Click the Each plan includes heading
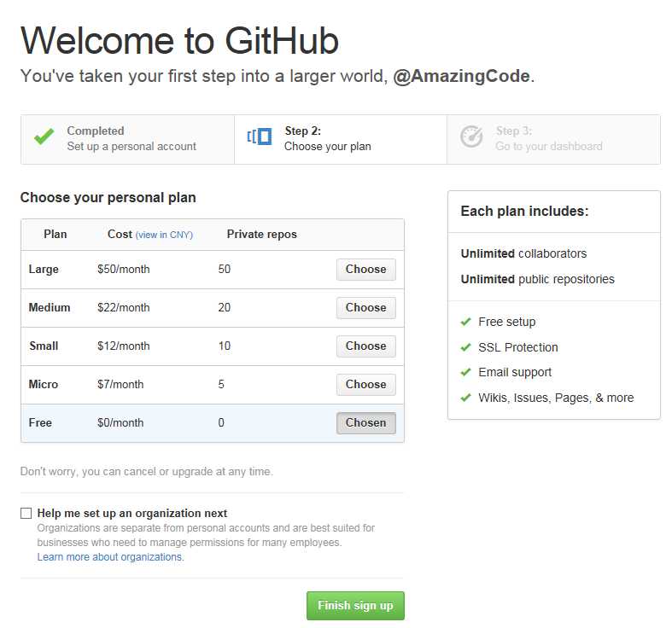The height and width of the screenshot is (628, 672). point(524,212)
